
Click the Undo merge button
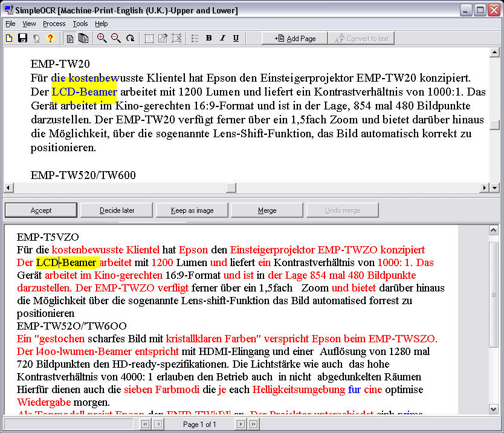pyautogui.click(x=342, y=210)
